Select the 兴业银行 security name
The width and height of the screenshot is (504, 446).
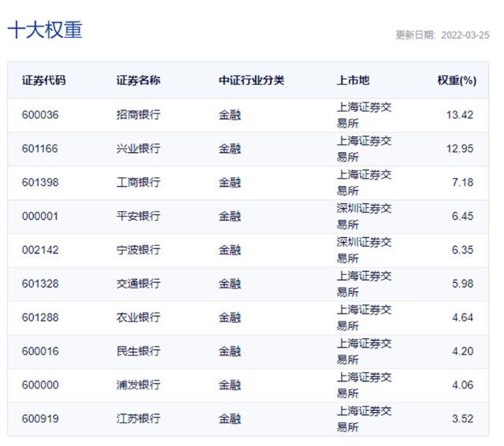[x=138, y=149]
